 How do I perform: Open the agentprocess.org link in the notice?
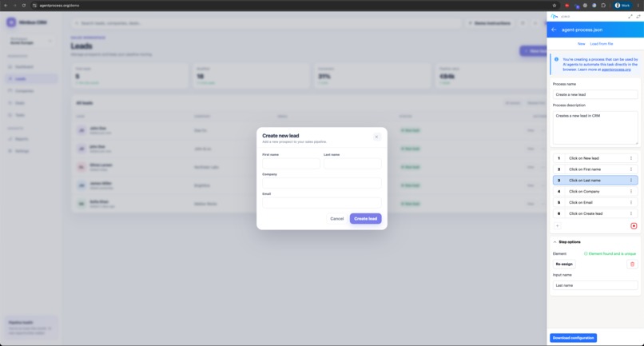click(x=616, y=70)
